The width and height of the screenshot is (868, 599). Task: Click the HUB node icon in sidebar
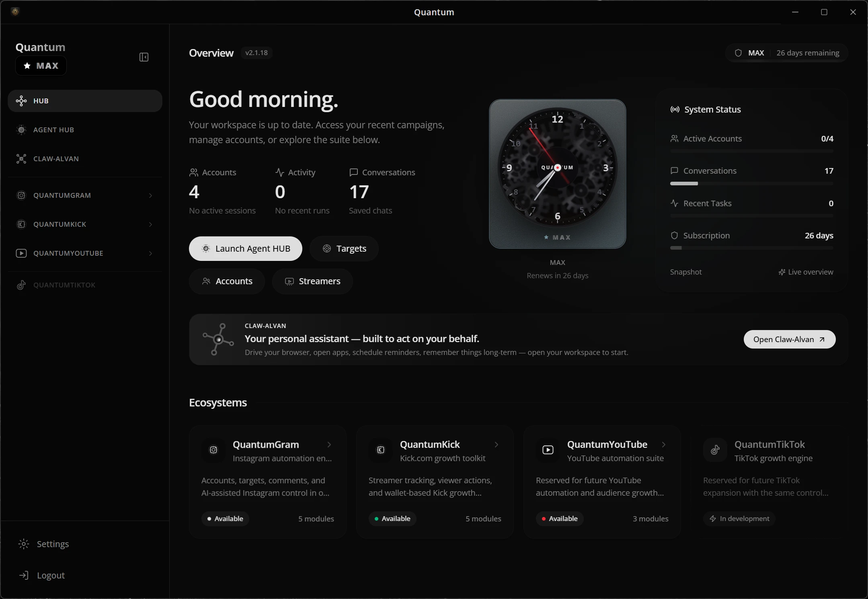[21, 101]
